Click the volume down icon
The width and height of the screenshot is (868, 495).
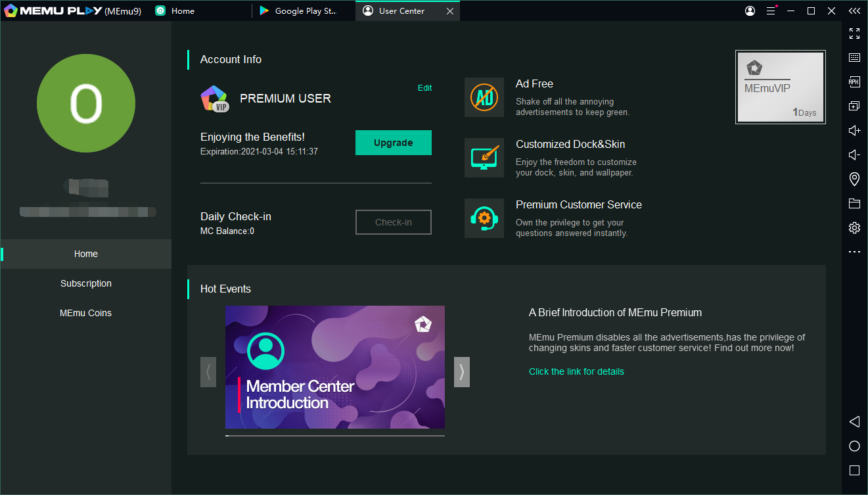[854, 155]
